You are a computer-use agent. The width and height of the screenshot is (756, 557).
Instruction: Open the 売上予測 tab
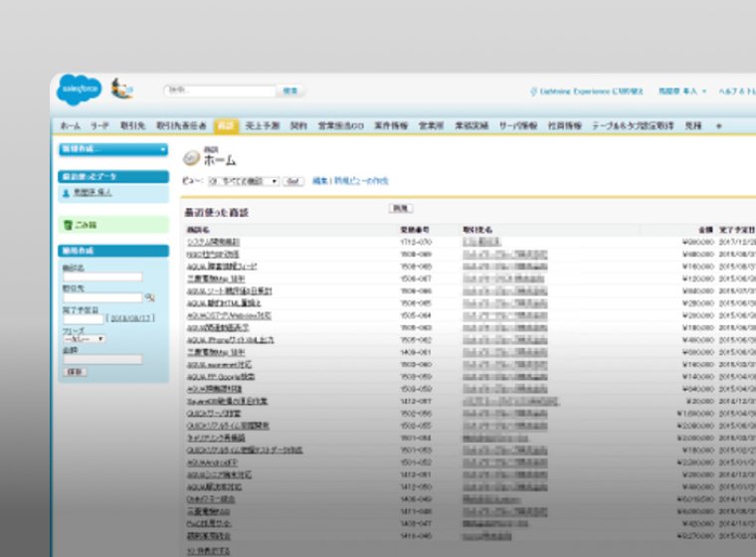[x=263, y=126]
